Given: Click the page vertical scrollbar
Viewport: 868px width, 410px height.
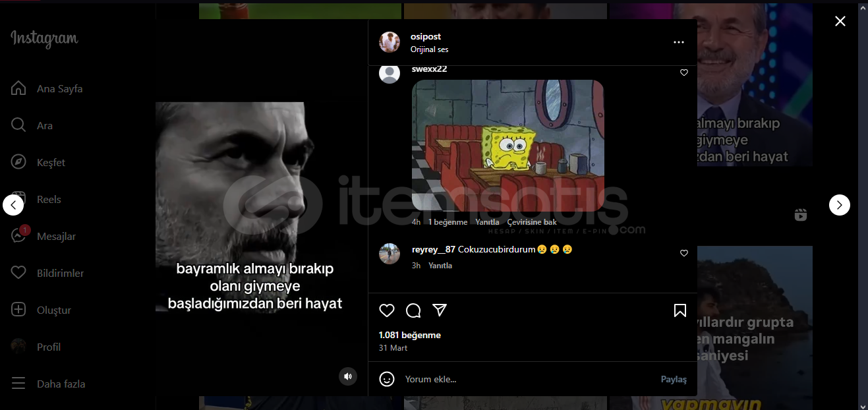Looking at the screenshot, I should click(x=863, y=205).
